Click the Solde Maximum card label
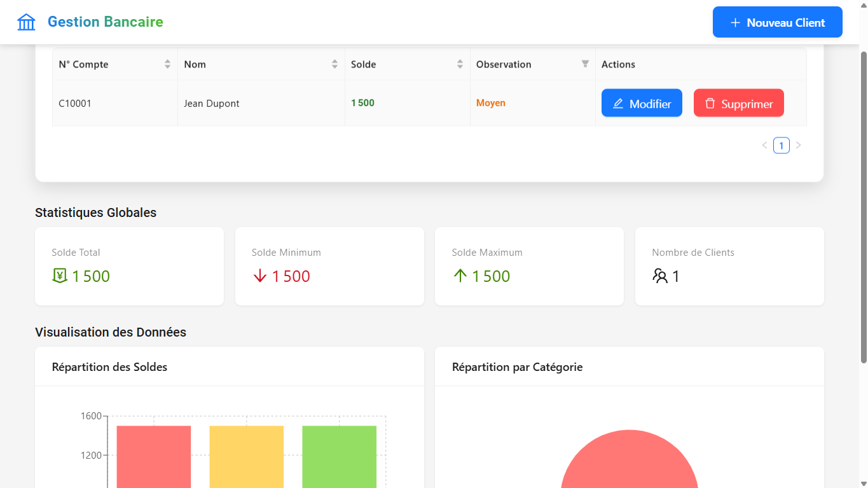 487,253
